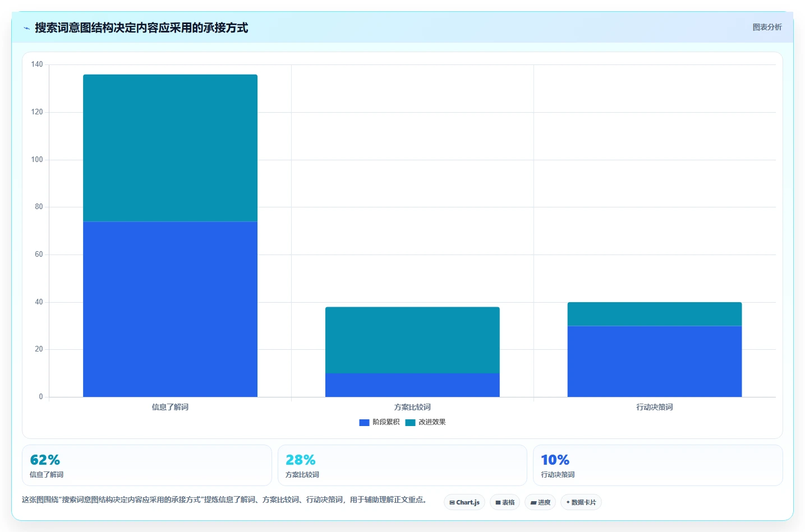Click the 数据卡片 tag chip
Viewport: 805px width, 532px height.
[x=581, y=502]
